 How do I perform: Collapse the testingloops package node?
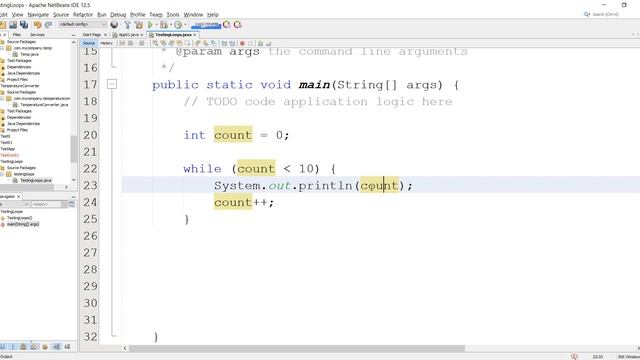(2, 174)
